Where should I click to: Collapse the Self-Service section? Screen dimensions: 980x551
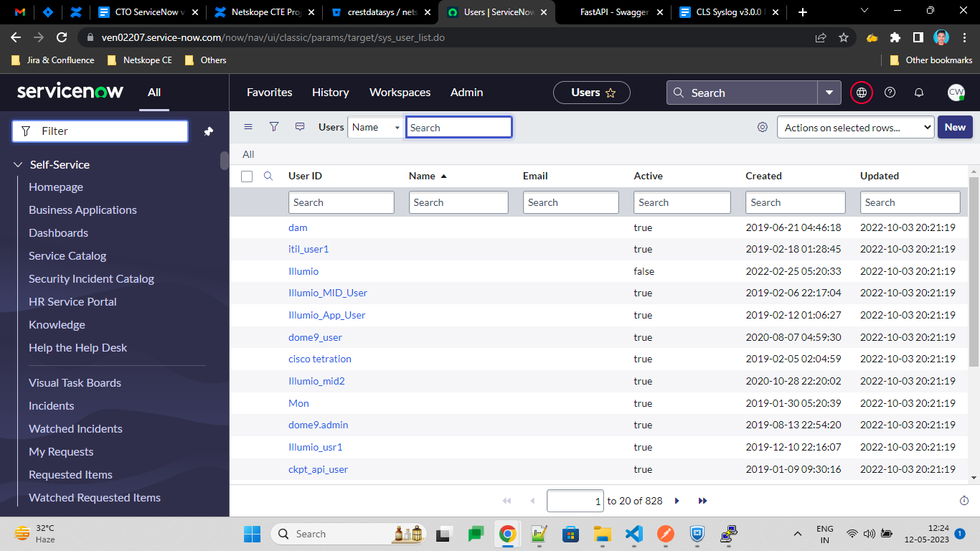[18, 165]
